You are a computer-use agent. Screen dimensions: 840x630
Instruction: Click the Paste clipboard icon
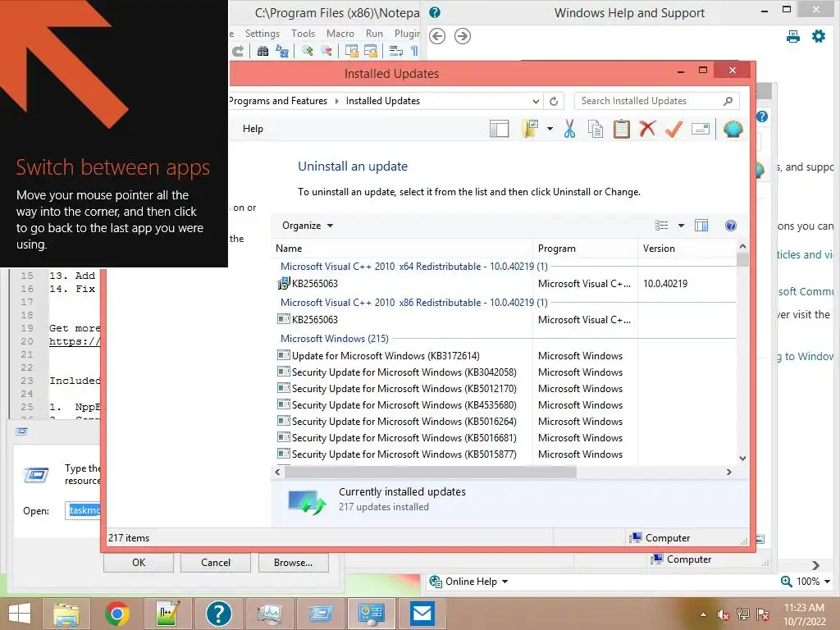tap(622, 129)
